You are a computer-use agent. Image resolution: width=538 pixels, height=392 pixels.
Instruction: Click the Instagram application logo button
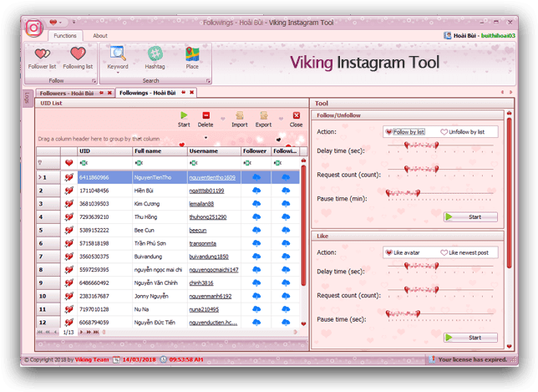pyautogui.click(x=34, y=28)
